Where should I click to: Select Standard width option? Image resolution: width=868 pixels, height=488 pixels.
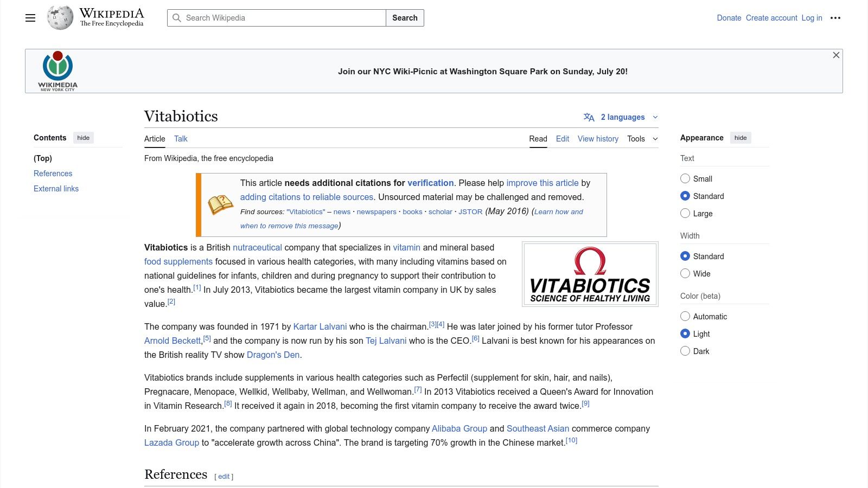[685, 256]
